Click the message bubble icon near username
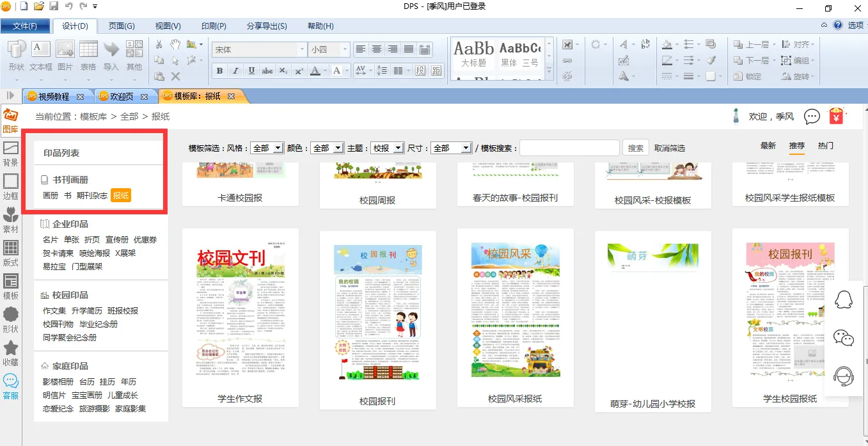Viewport: 868px width, 446px height. pyautogui.click(x=812, y=116)
